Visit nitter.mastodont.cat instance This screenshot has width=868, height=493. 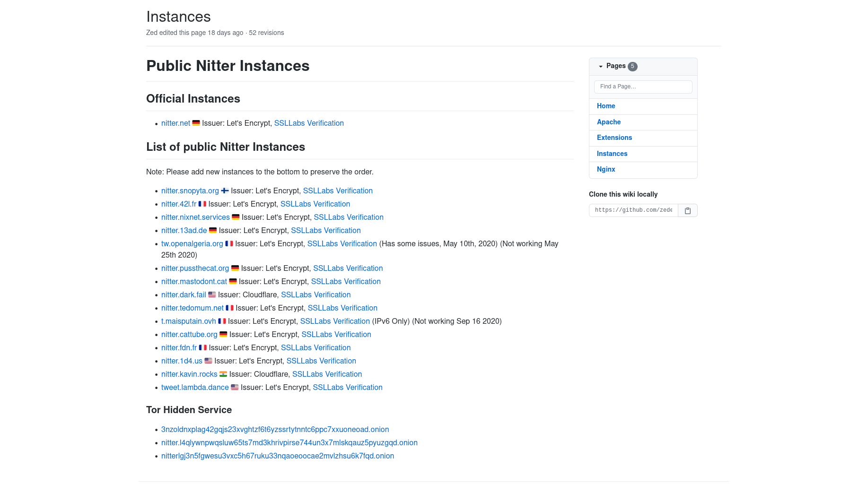click(x=194, y=281)
